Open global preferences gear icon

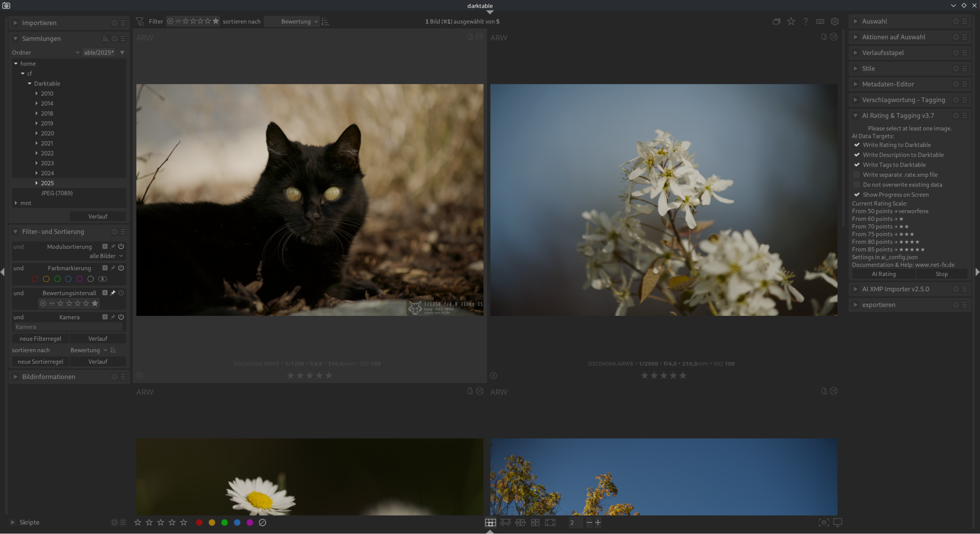pyautogui.click(x=835, y=21)
